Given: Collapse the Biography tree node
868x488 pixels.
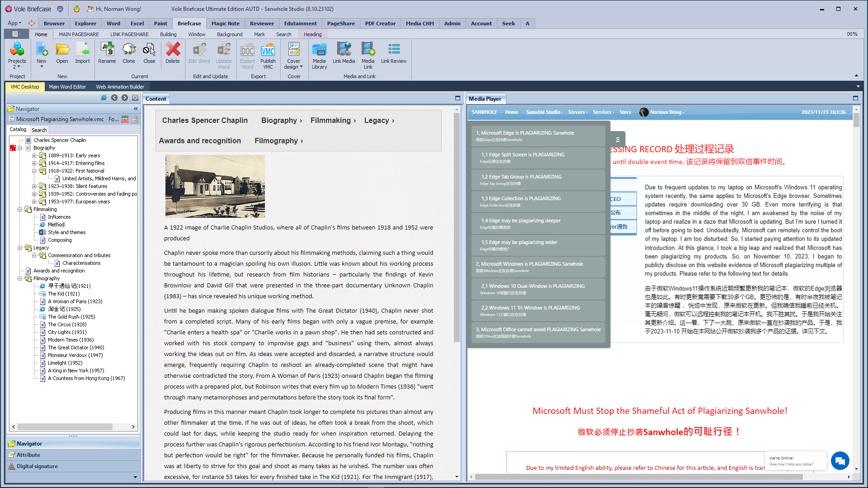Looking at the screenshot, I should (x=20, y=148).
